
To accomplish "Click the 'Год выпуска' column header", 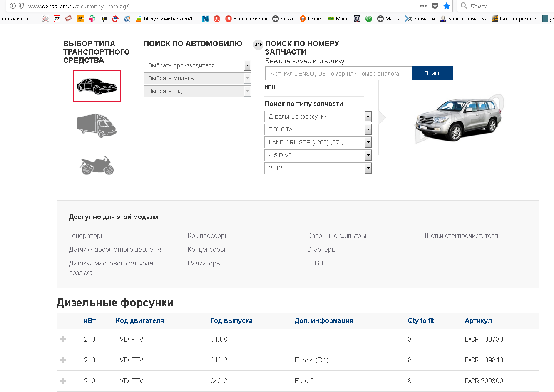I will click(x=231, y=320).
